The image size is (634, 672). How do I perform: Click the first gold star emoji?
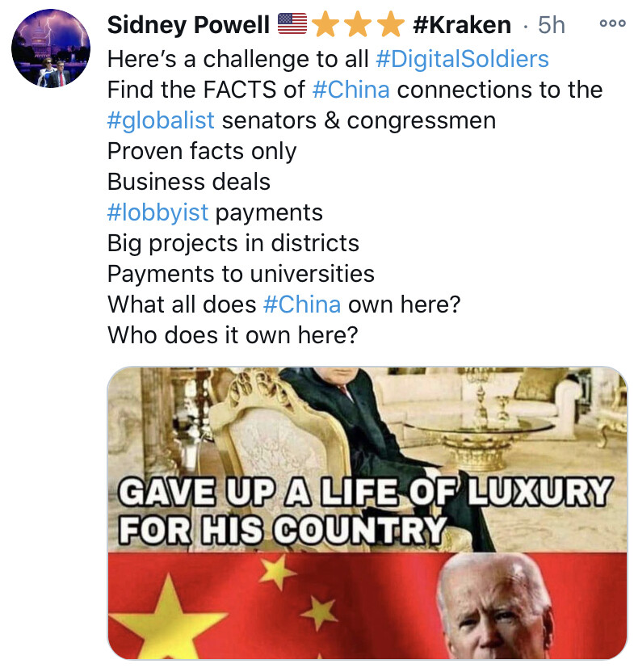pyautogui.click(x=326, y=24)
